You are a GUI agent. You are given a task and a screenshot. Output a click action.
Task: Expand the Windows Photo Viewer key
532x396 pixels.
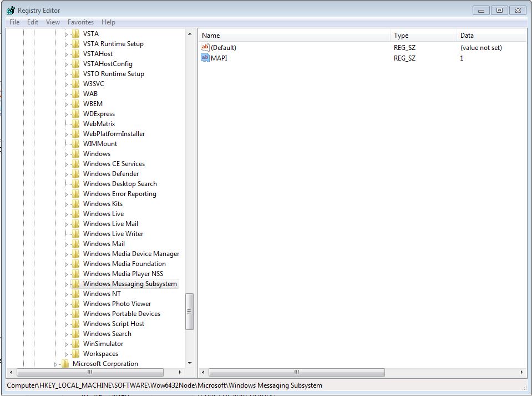coord(66,305)
